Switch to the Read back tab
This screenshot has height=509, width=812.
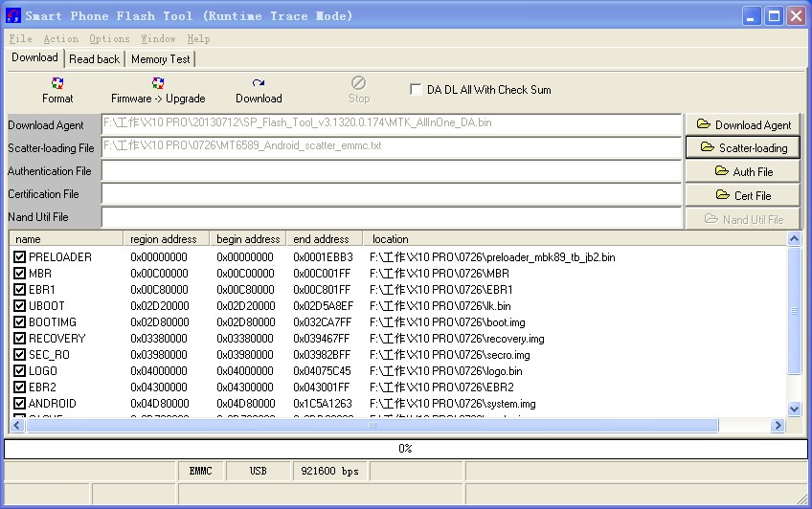click(95, 59)
